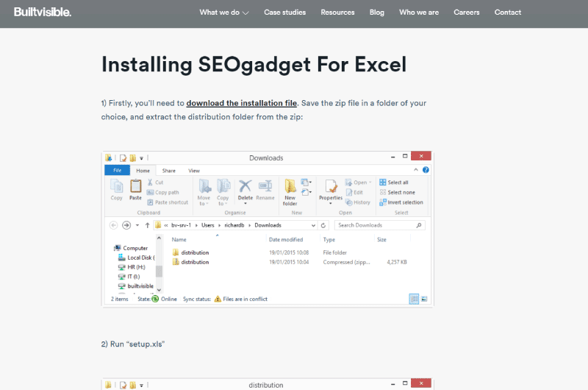Viewport: 588px width, 390px height.
Task: Open the Easy access dropdown icon
Action: [x=306, y=192]
